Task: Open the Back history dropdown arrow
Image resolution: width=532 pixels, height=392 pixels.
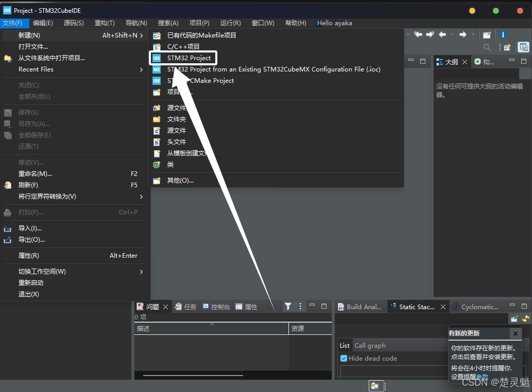Action: pyautogui.click(x=452, y=34)
